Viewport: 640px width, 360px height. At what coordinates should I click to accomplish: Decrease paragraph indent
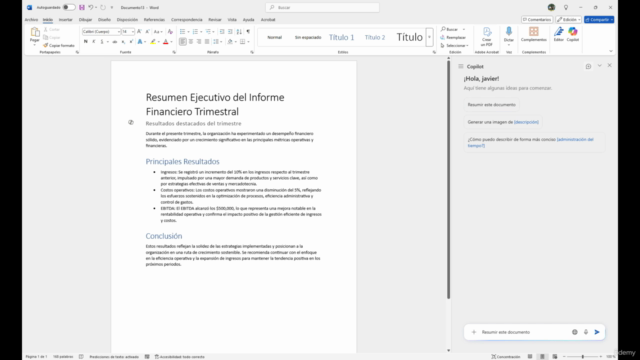[x=222, y=31]
